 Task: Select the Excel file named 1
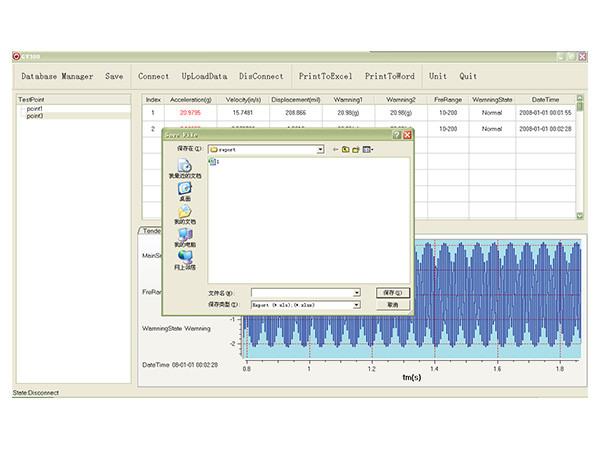214,161
